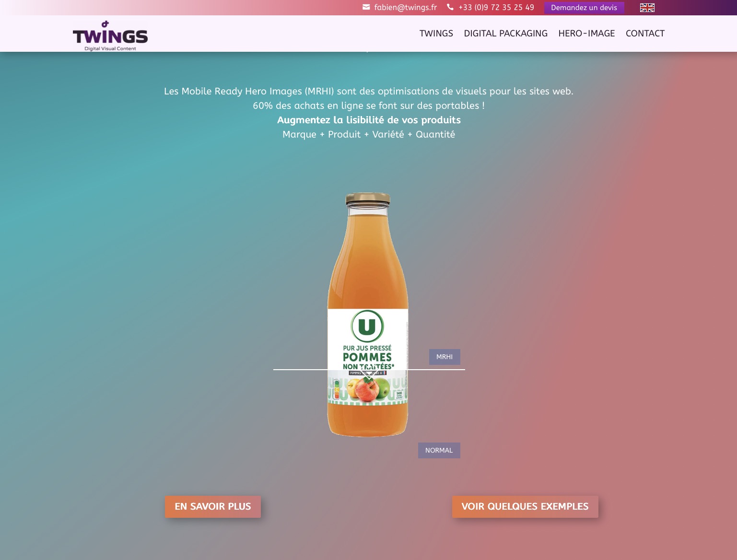The height and width of the screenshot is (560, 737).
Task: Click the NORMAL comparison label
Action: point(439,450)
